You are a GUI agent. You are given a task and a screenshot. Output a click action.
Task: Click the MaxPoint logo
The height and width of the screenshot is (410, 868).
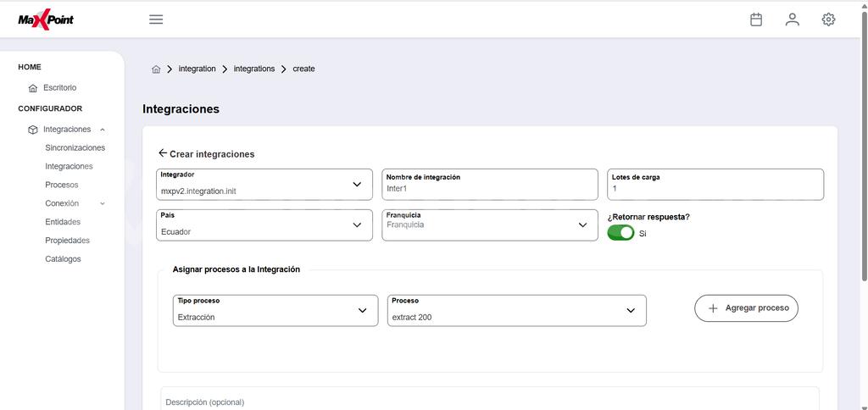point(46,19)
